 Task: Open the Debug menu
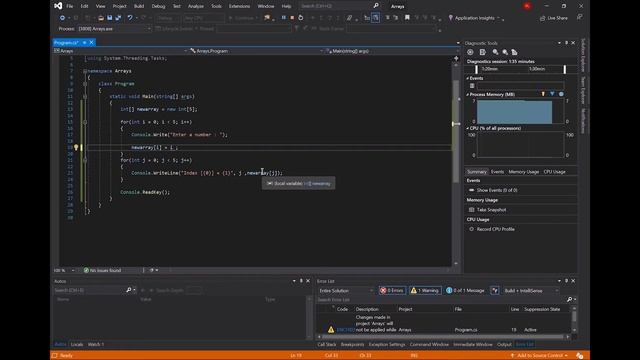pos(158,6)
